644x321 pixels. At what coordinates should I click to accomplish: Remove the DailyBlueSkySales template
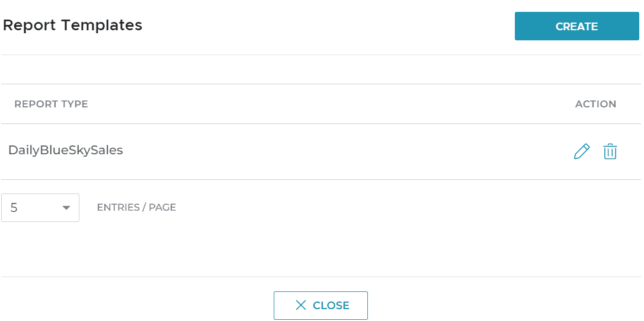tap(610, 152)
